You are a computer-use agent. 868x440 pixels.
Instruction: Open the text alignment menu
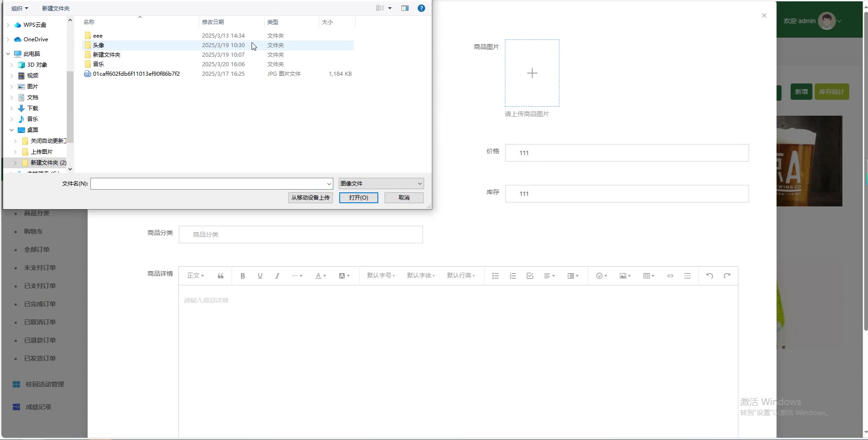tap(549, 276)
